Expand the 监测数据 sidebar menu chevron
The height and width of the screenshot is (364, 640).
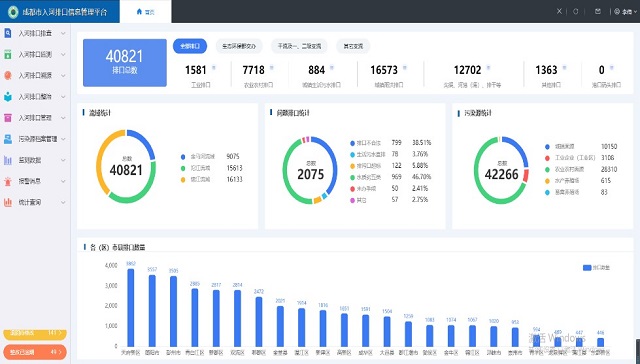click(x=63, y=160)
